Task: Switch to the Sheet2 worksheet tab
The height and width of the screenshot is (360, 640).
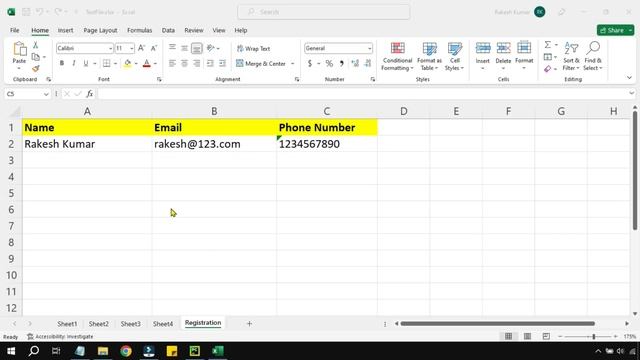Action: point(99,324)
